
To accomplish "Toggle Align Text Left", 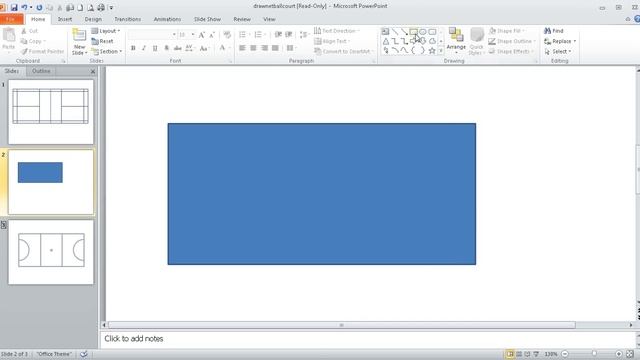I will coord(242,48).
